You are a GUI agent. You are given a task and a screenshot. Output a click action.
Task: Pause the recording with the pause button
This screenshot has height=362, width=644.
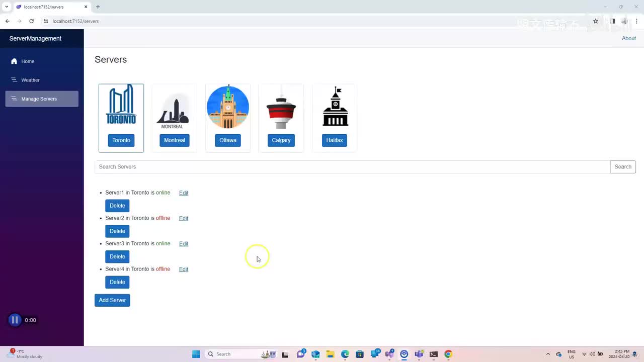click(15, 320)
